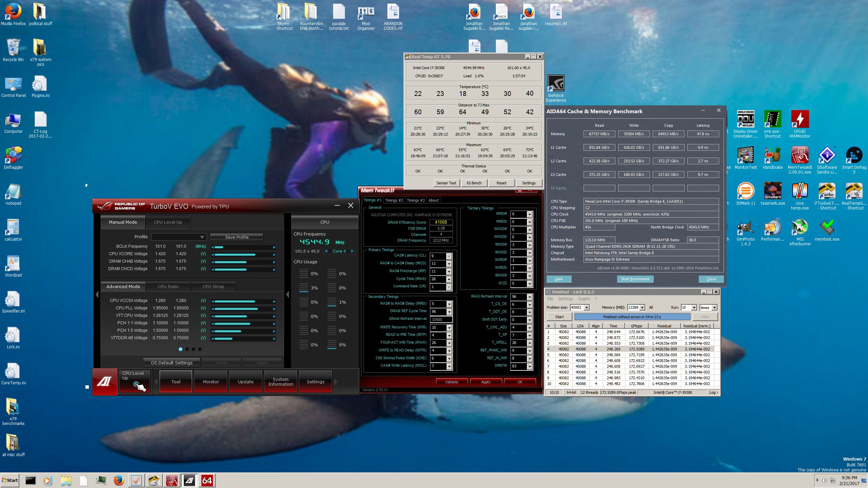
Task: Open the MemTweakIt 2.00.01.exe icon
Action: [x=800, y=160]
